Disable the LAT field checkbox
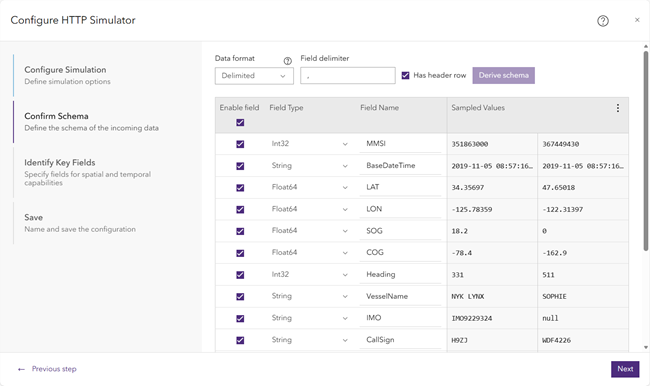The width and height of the screenshot is (650, 386). [240, 187]
